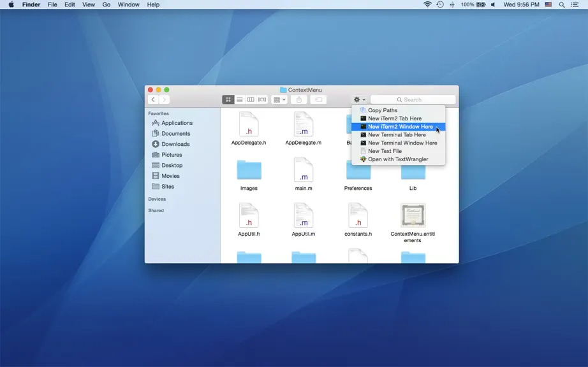Switch Finder to list view
This screenshot has height=367, width=588.
click(240, 99)
